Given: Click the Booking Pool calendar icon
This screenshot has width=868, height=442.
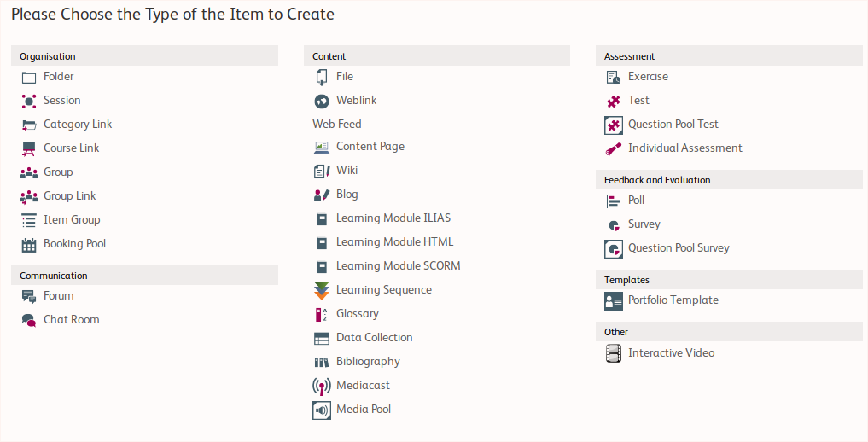Looking at the screenshot, I should pyautogui.click(x=29, y=244).
